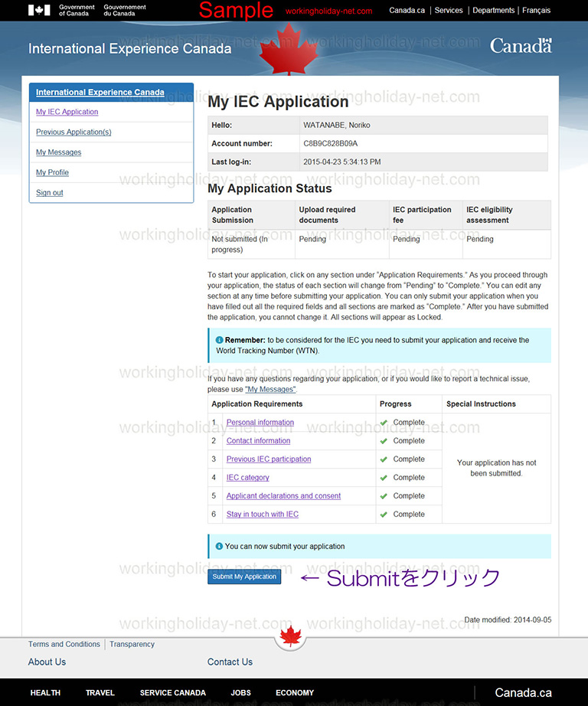
Task: Click the Canadian flag icon in header
Action: [39, 10]
